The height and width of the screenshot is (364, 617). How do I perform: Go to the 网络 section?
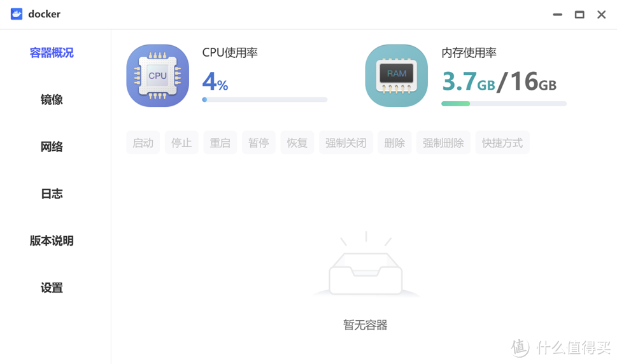pos(52,146)
